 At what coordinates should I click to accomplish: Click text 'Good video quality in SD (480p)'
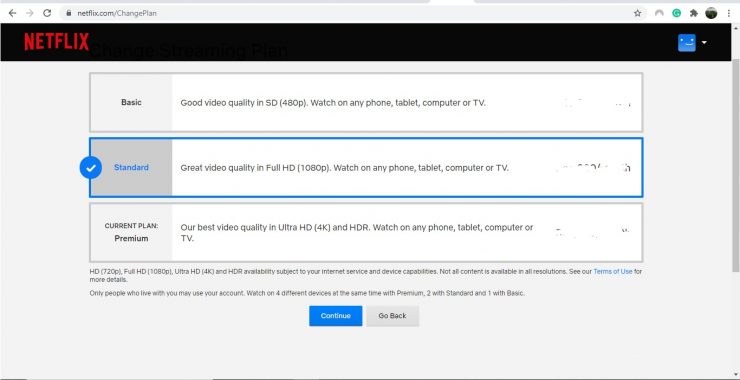click(x=244, y=102)
